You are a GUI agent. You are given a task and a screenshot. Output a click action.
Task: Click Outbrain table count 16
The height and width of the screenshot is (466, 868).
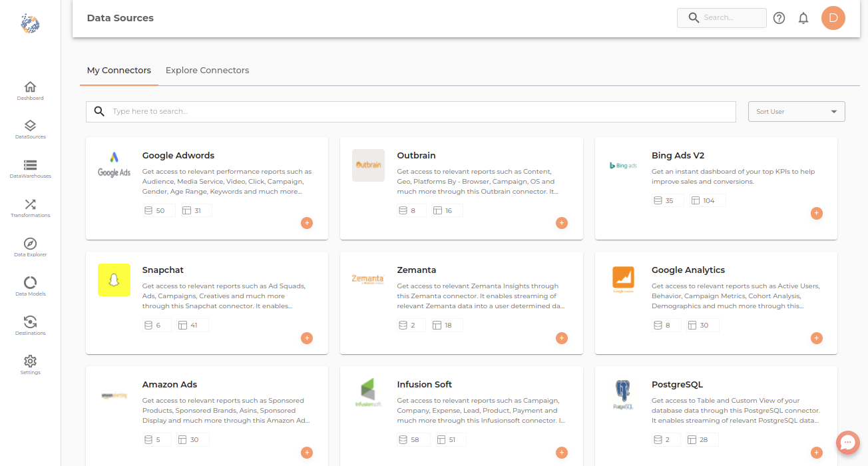point(447,210)
